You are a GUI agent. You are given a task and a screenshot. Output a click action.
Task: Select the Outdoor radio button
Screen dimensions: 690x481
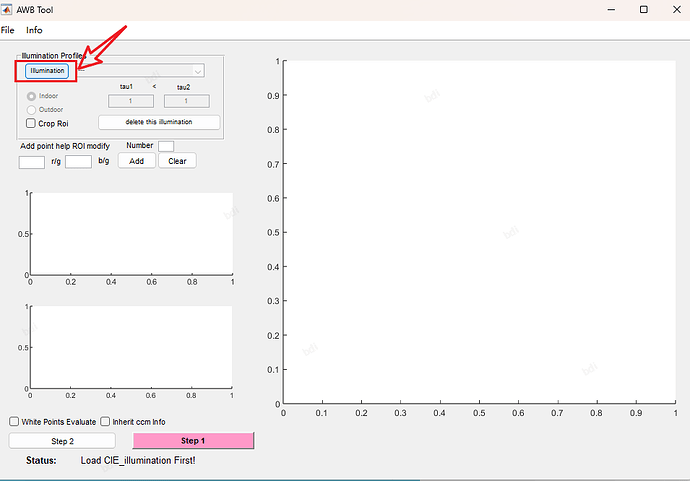click(x=31, y=110)
